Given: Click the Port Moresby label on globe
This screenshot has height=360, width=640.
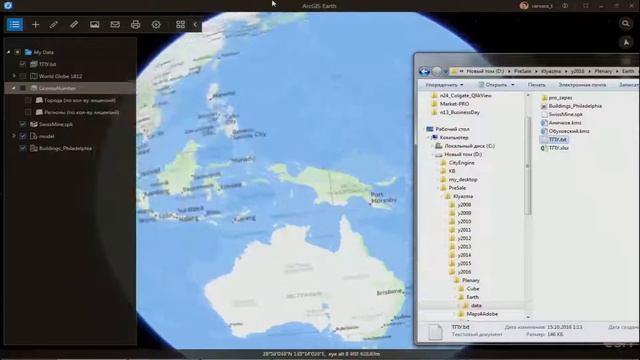Looking at the screenshot, I should point(384,198).
